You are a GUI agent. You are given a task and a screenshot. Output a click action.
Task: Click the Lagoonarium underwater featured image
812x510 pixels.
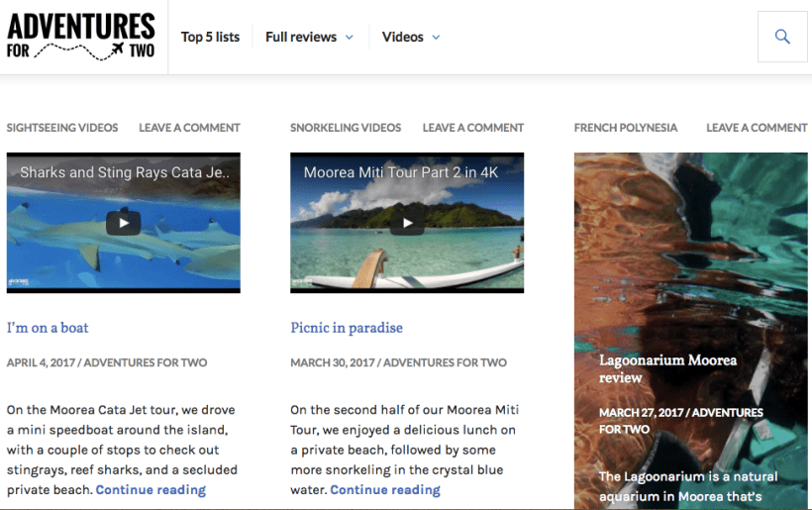tap(690, 248)
